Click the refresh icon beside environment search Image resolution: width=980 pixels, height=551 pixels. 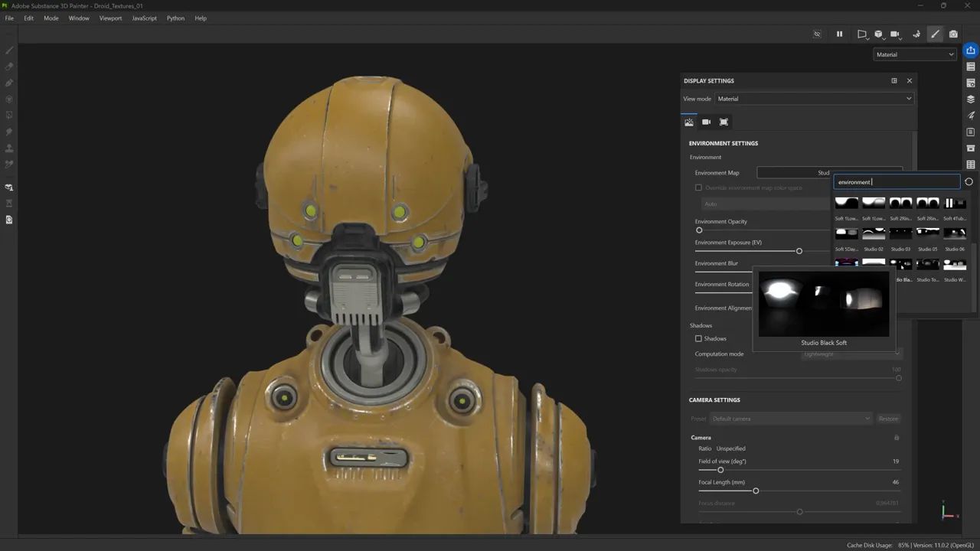[x=969, y=182]
